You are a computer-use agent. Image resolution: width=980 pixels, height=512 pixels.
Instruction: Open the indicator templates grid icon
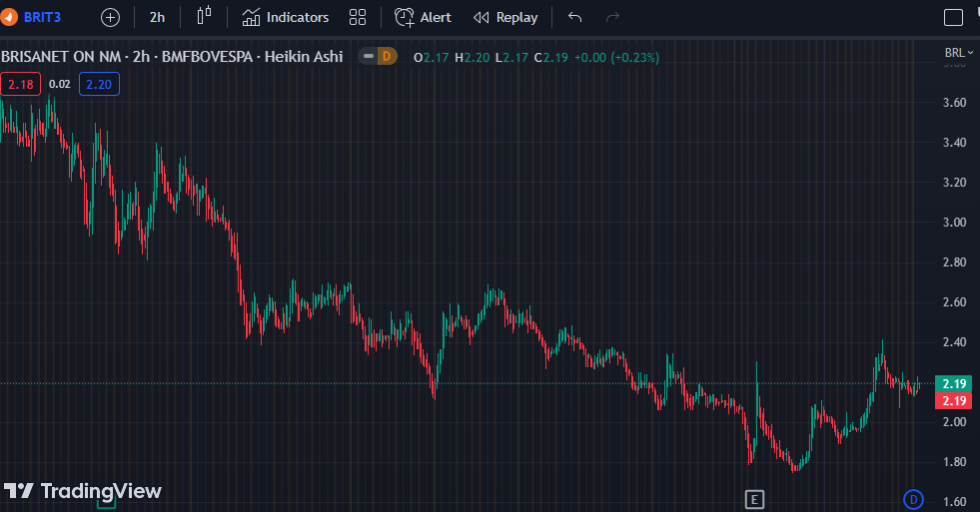pyautogui.click(x=358, y=17)
